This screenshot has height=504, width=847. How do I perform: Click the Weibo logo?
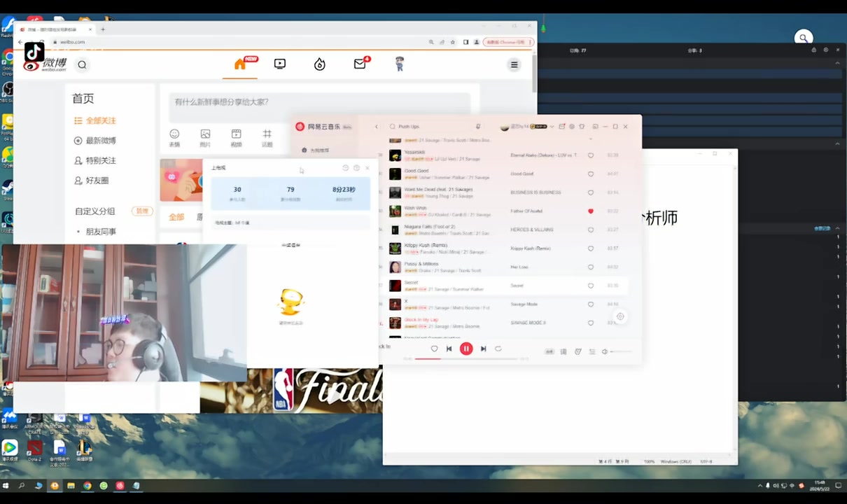tap(45, 64)
